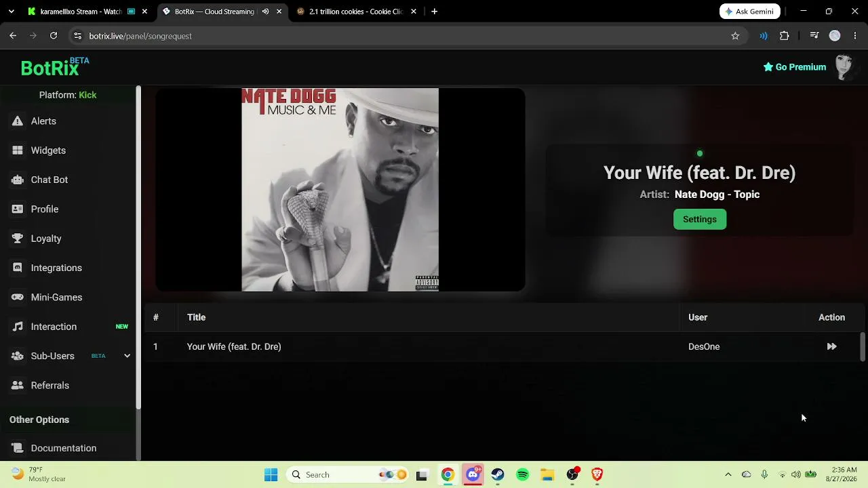868x488 pixels.
Task: Expand the Sub-Users chevron
Action: pos(127,356)
